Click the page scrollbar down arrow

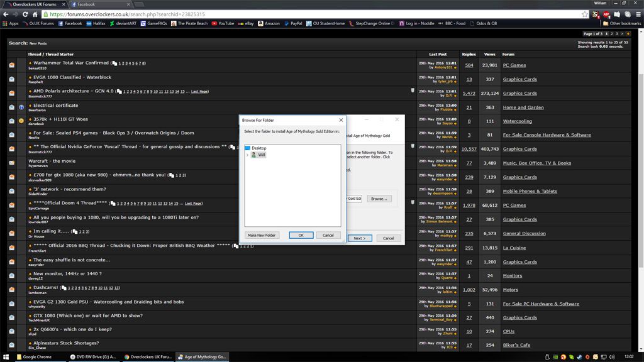(x=641, y=349)
